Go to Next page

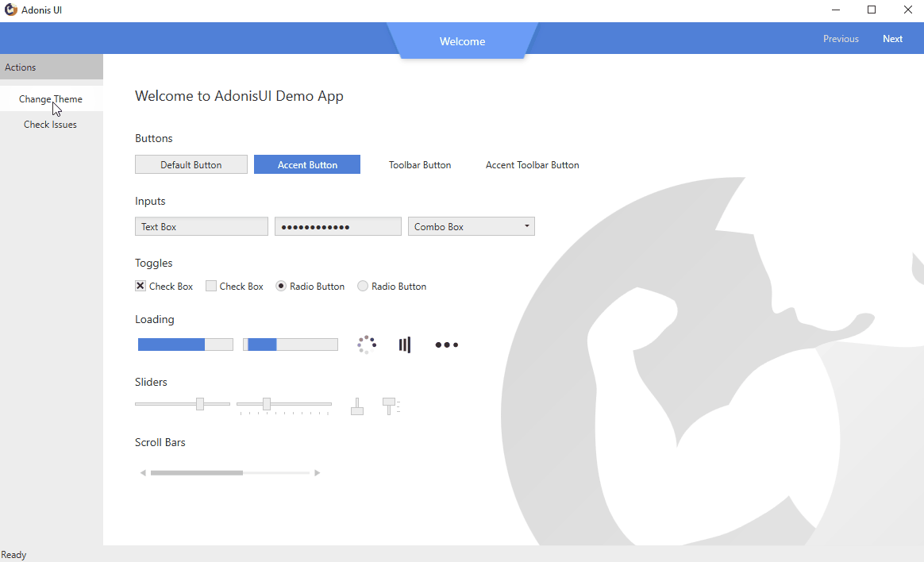[892, 38]
